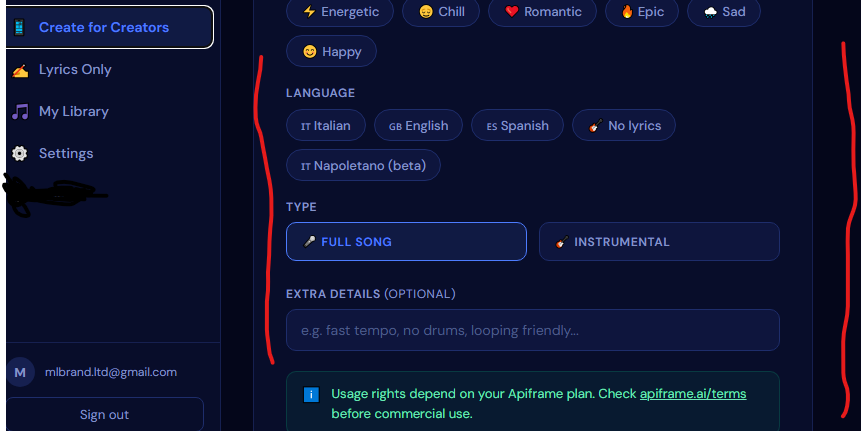This screenshot has height=431, width=861.
Task: Select the Epic mood chip
Action: pyautogui.click(x=642, y=12)
